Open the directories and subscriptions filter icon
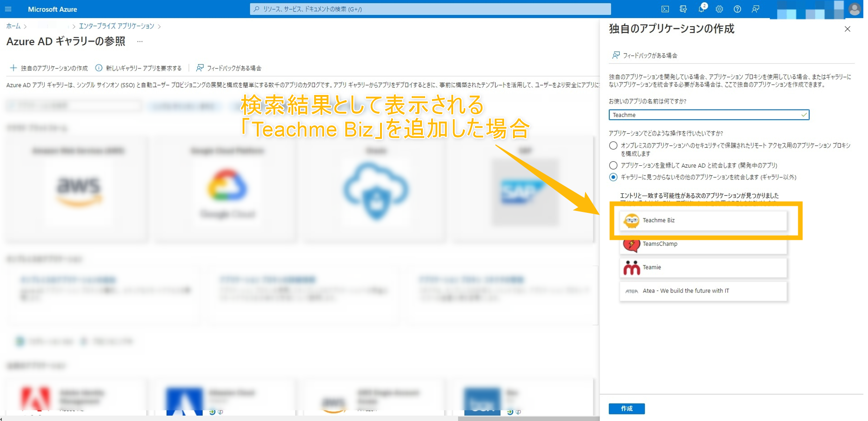The height and width of the screenshot is (421, 868). point(683,9)
